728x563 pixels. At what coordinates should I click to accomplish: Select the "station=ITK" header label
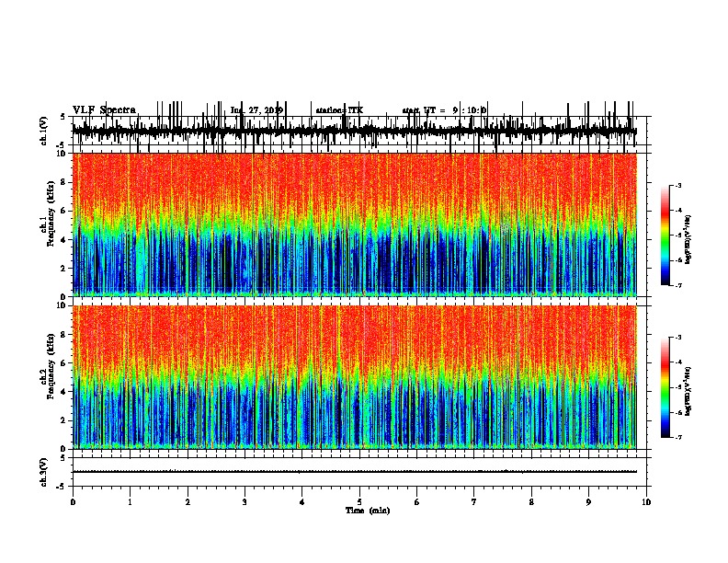[x=339, y=110]
